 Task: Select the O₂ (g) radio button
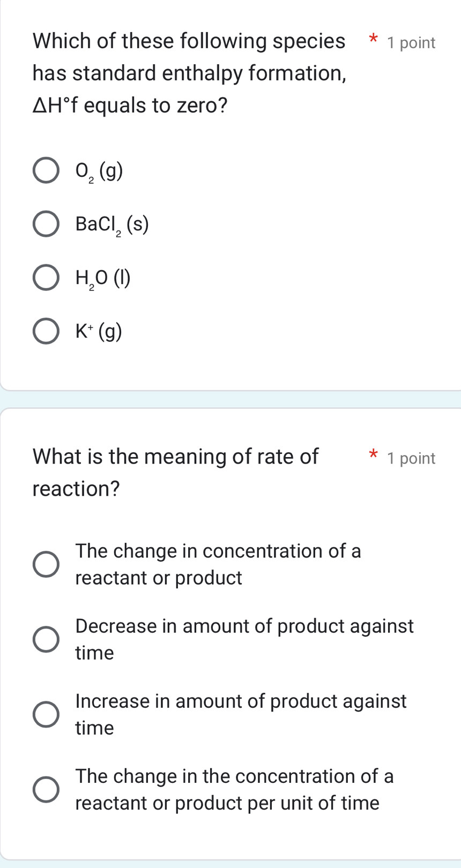pyautogui.click(x=46, y=171)
